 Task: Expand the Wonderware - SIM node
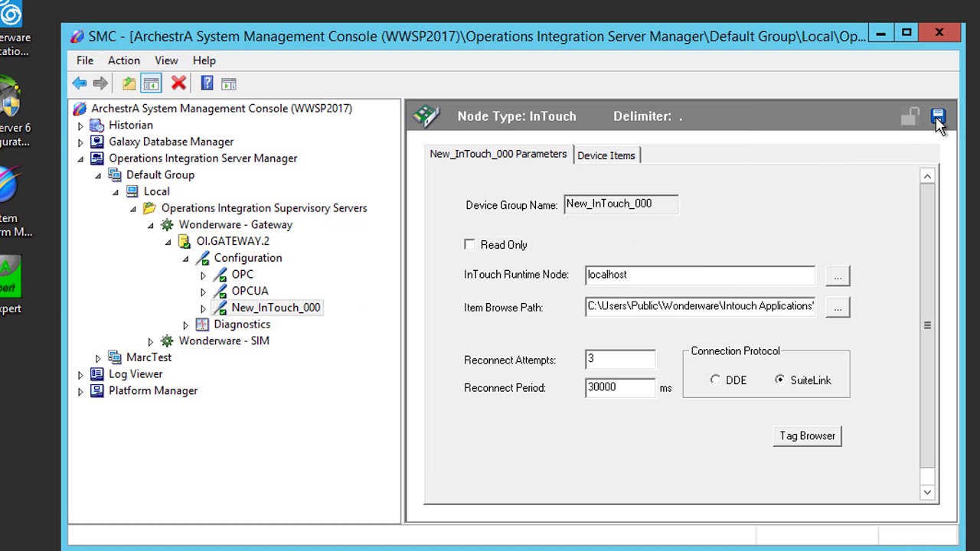pyautogui.click(x=150, y=341)
